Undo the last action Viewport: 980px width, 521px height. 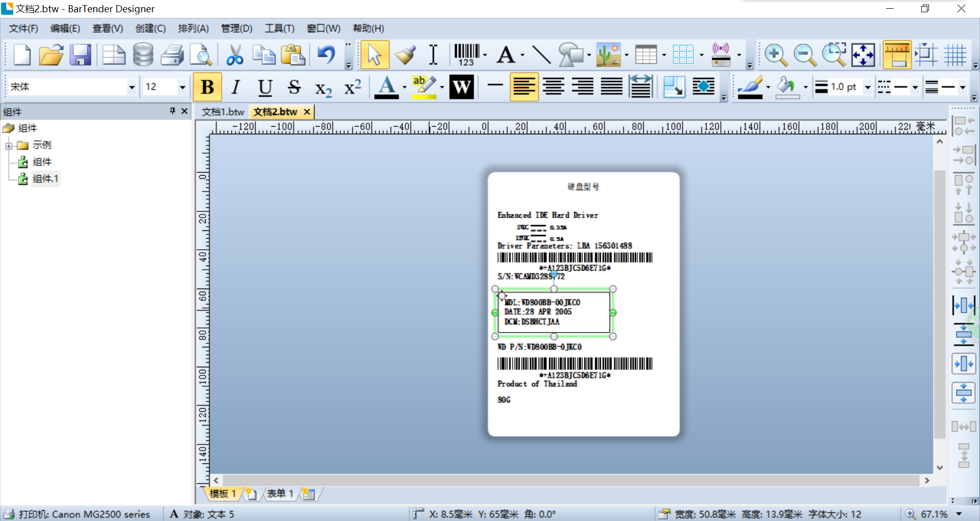326,55
